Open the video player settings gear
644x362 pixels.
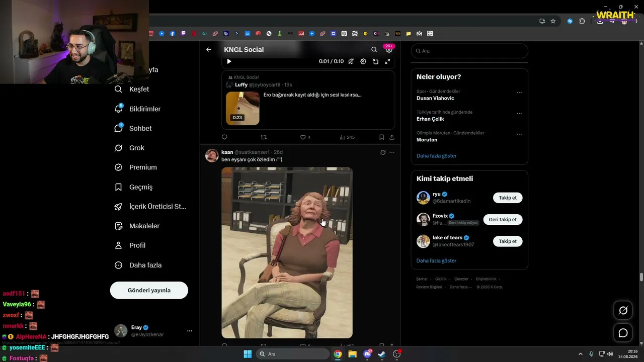[363, 61]
